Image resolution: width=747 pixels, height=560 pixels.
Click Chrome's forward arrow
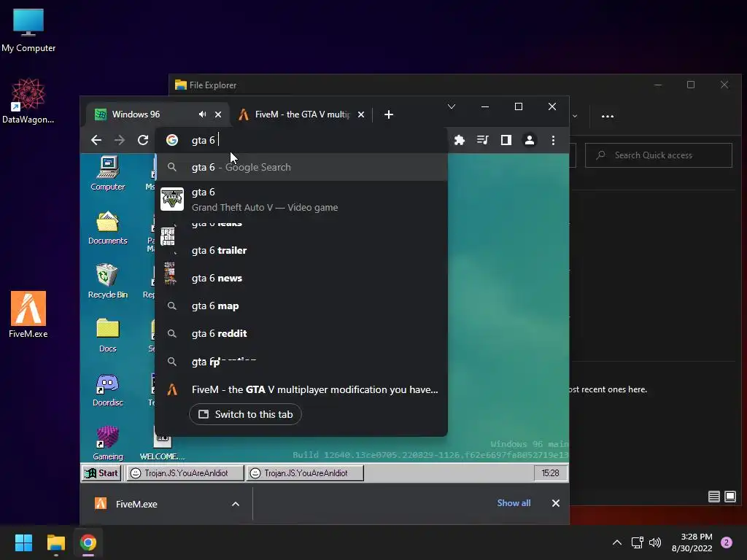[120, 140]
